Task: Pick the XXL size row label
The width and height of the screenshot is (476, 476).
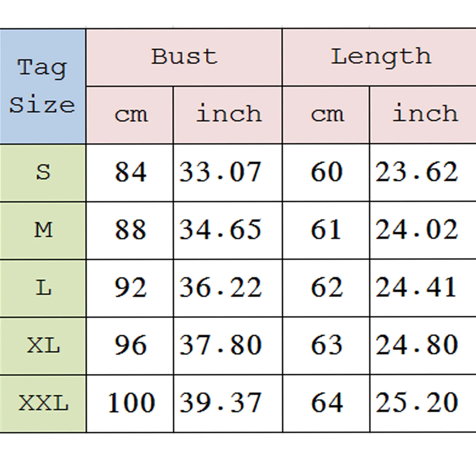Action: (x=43, y=403)
